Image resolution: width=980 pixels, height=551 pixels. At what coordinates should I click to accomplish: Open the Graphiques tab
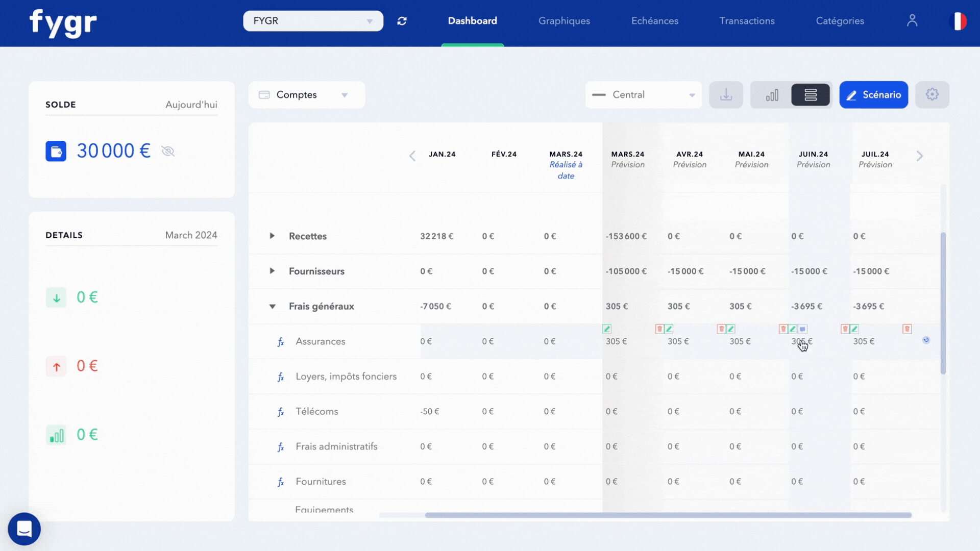[564, 21]
